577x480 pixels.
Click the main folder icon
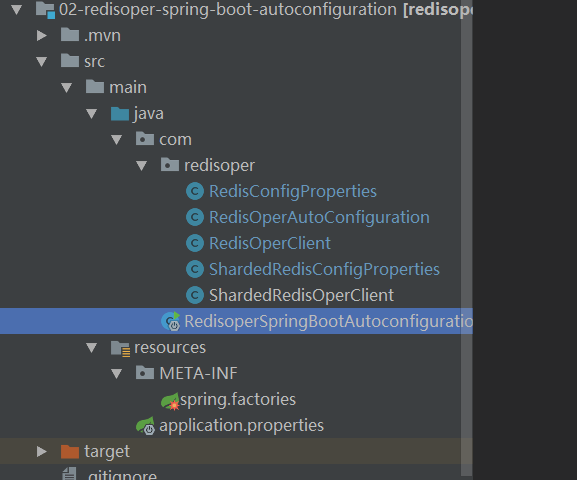coord(95,87)
